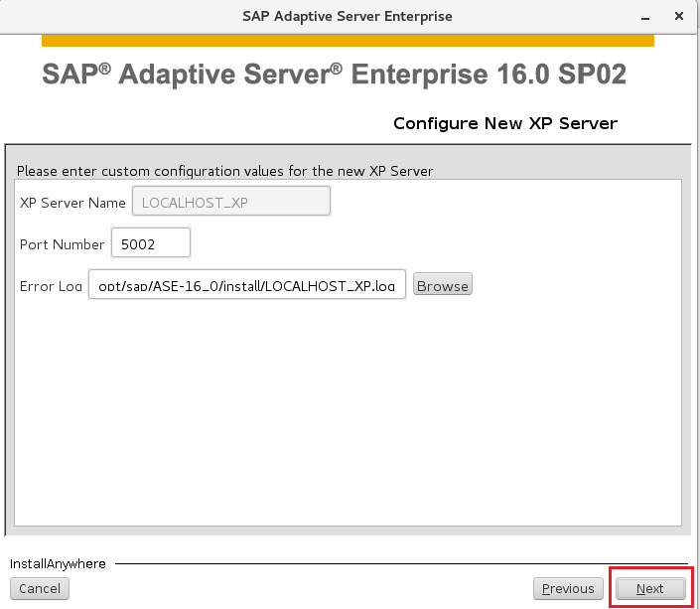Screen dimensions: 700x609
Task: Click the 'InstallAnywhere' footer text
Action: click(x=58, y=564)
